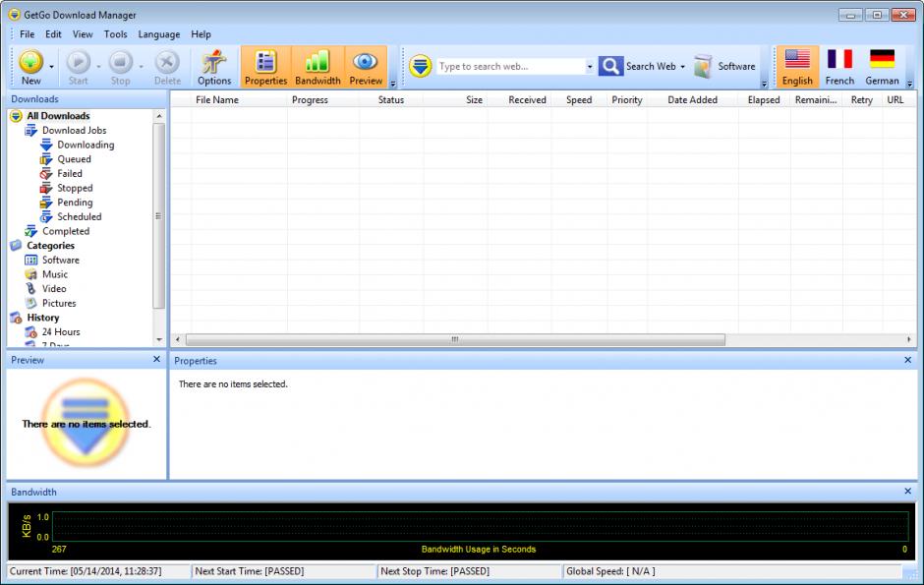Open the dropdown arrow next to Start
This screenshot has width=924, height=585.
(98, 67)
